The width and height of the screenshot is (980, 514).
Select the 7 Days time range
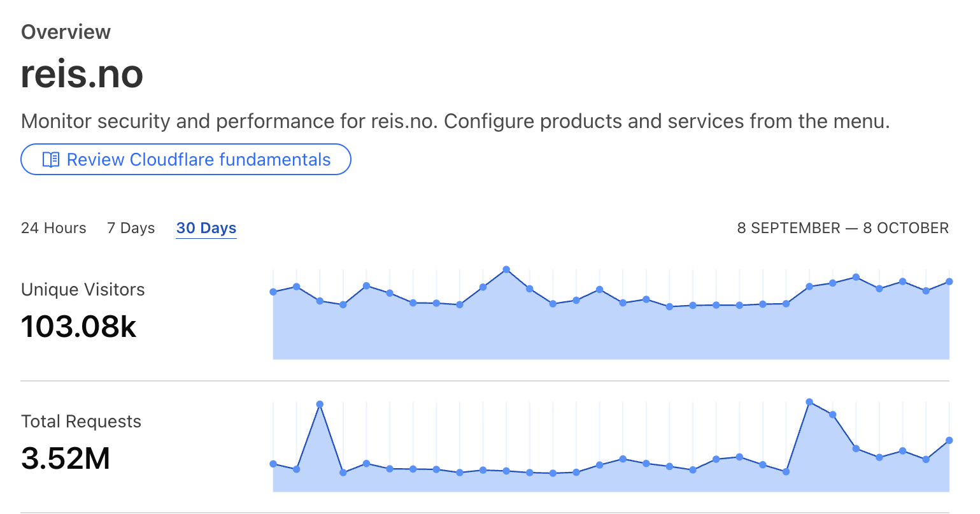coord(131,228)
